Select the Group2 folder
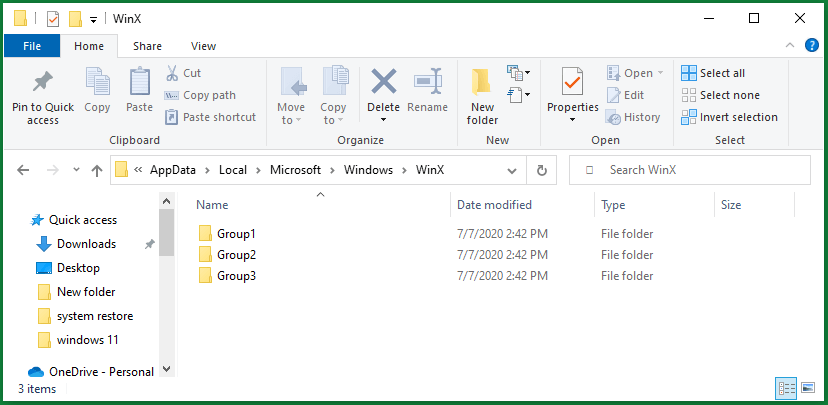 click(x=227, y=255)
